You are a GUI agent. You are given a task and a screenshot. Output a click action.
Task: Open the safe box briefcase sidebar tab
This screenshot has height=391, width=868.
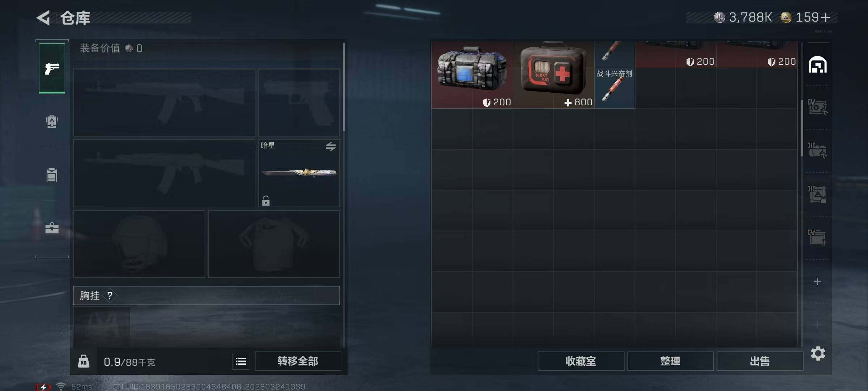(52, 228)
